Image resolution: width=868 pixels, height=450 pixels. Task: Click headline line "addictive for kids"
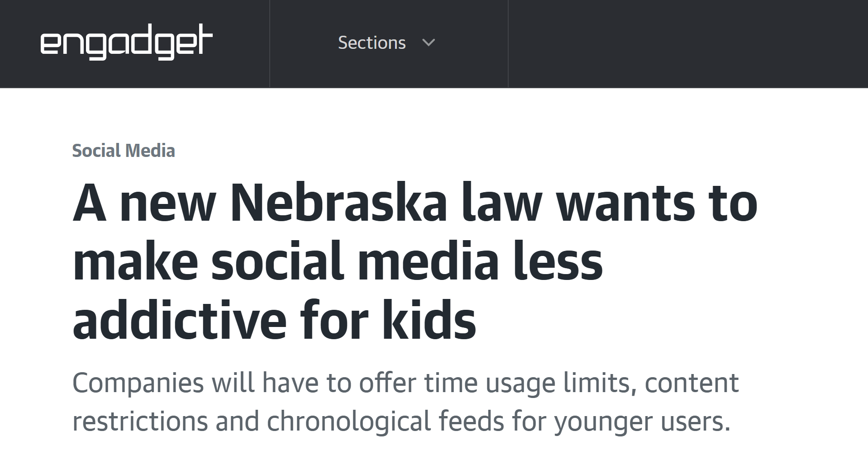274,321
